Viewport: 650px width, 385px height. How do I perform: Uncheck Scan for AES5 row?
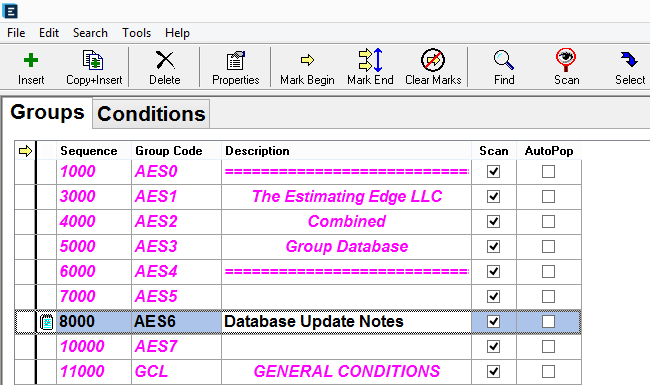tap(493, 297)
